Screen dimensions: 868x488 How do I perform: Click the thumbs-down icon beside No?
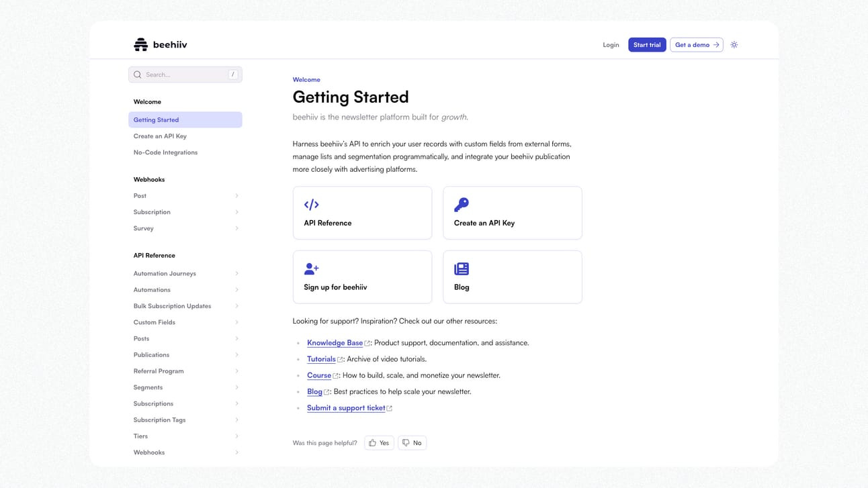406,443
